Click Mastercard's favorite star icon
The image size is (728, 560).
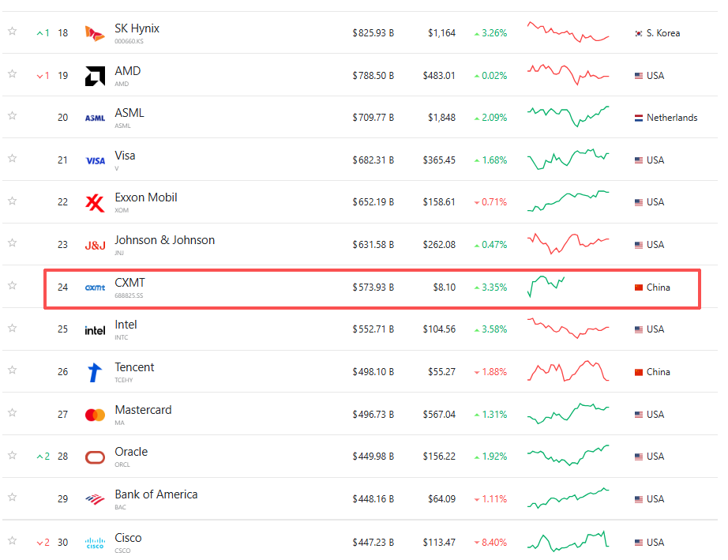coord(13,412)
